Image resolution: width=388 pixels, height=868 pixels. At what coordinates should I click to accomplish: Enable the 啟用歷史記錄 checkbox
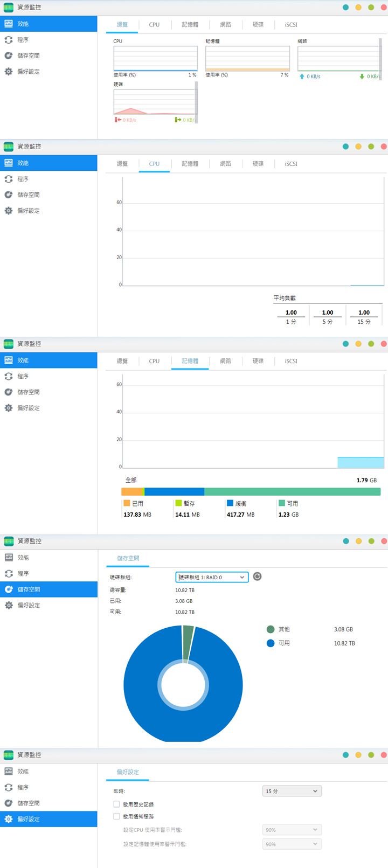(x=116, y=804)
